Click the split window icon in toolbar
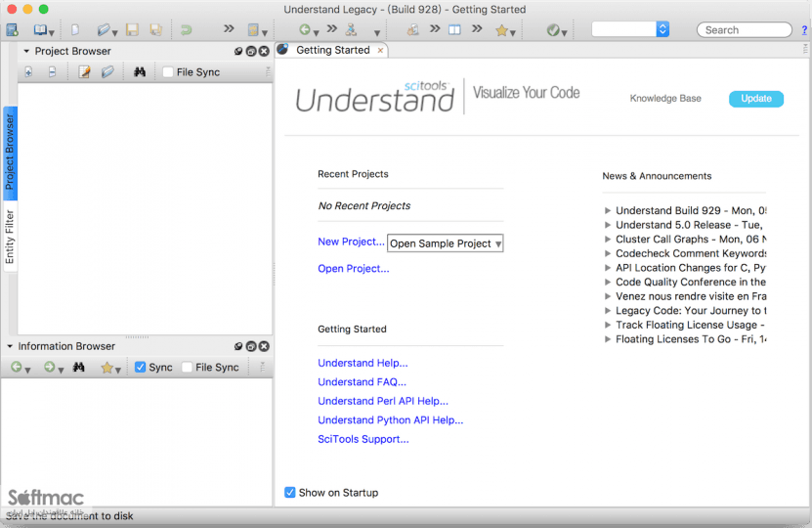812x528 pixels. pos(454,30)
